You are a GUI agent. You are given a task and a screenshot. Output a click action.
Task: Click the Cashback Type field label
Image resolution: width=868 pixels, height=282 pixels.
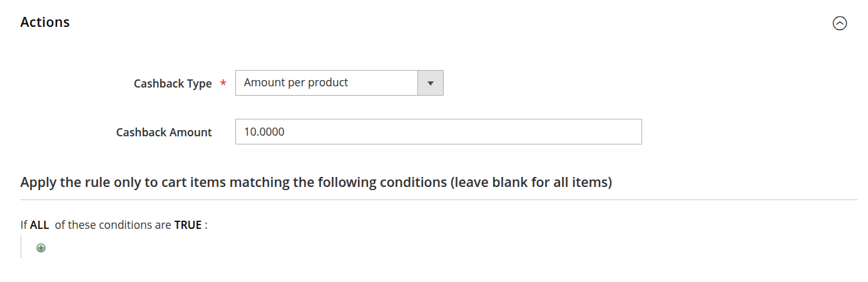click(x=173, y=83)
